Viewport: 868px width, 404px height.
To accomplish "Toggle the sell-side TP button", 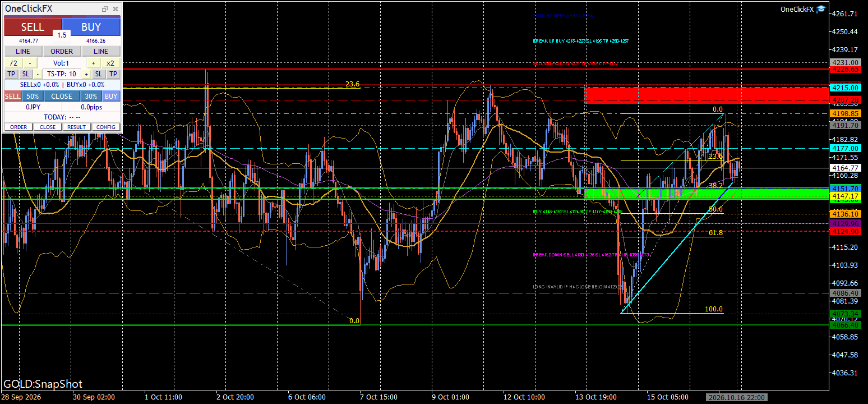I will 11,74.
